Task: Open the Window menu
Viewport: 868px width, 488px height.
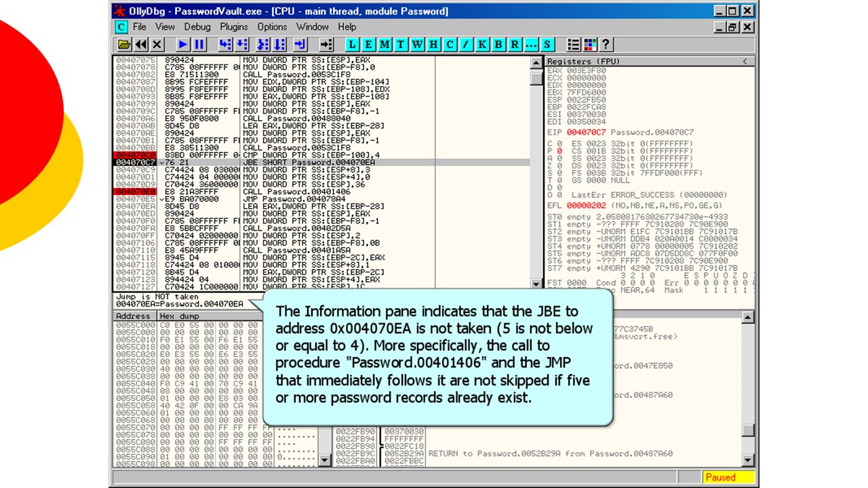Action: [x=313, y=27]
